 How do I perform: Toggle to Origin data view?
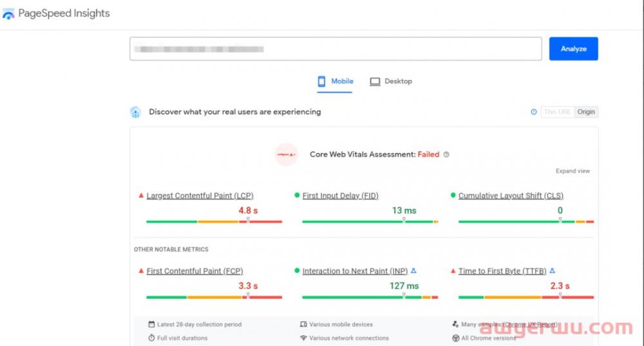(586, 112)
